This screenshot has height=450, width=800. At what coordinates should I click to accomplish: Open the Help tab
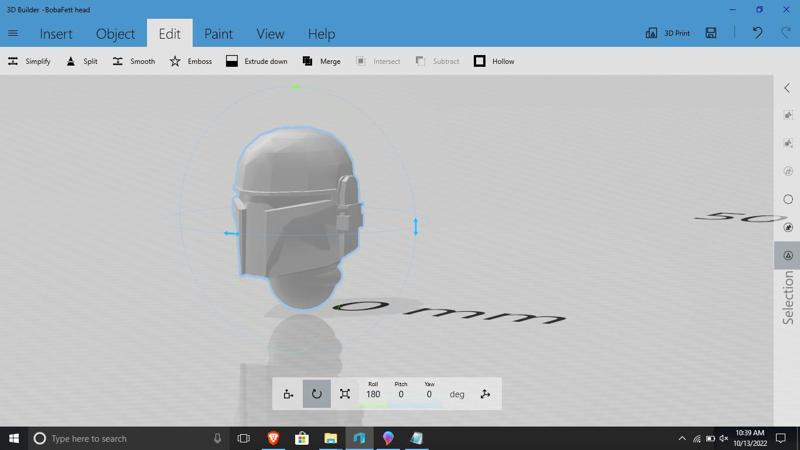[321, 34]
